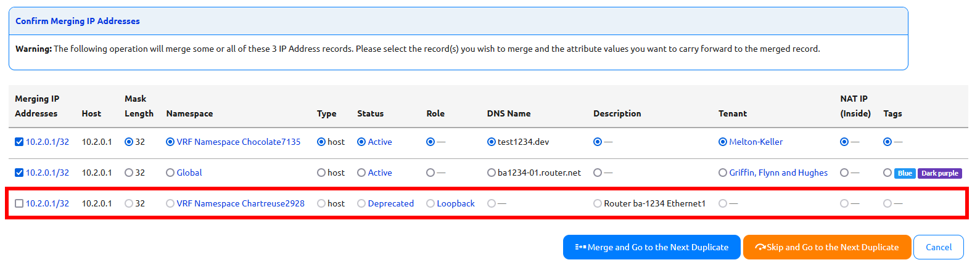
Task: Select the empty tenant radio in the Chartreuse2928 row
Action: point(723,203)
